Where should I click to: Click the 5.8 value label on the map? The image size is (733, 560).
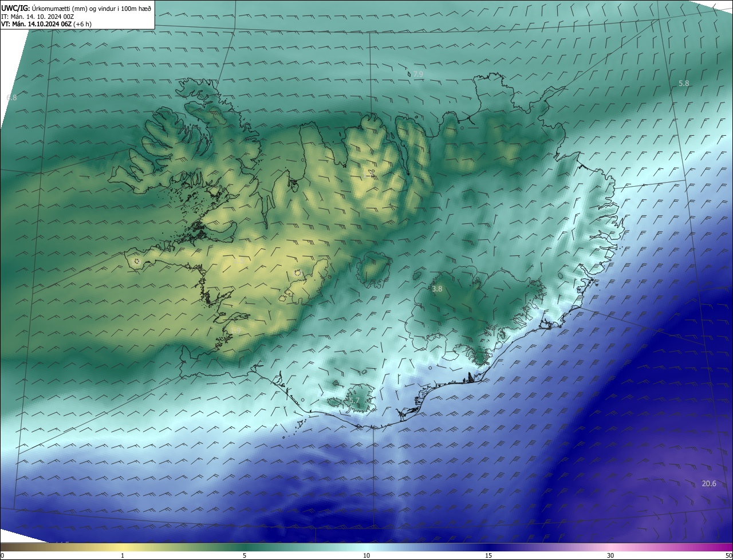pos(684,84)
